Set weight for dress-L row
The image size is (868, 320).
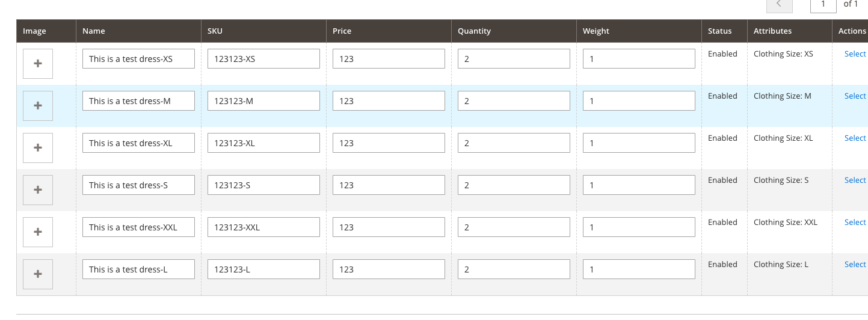pyautogui.click(x=639, y=269)
